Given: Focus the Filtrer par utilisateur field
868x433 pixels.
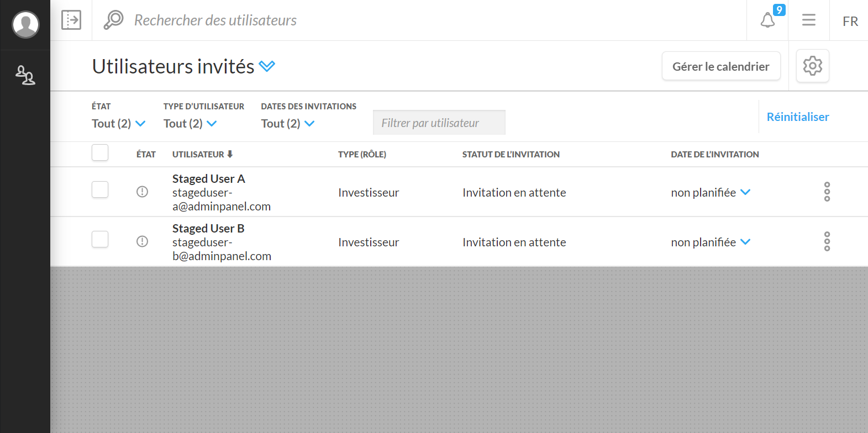Looking at the screenshot, I should (x=439, y=123).
